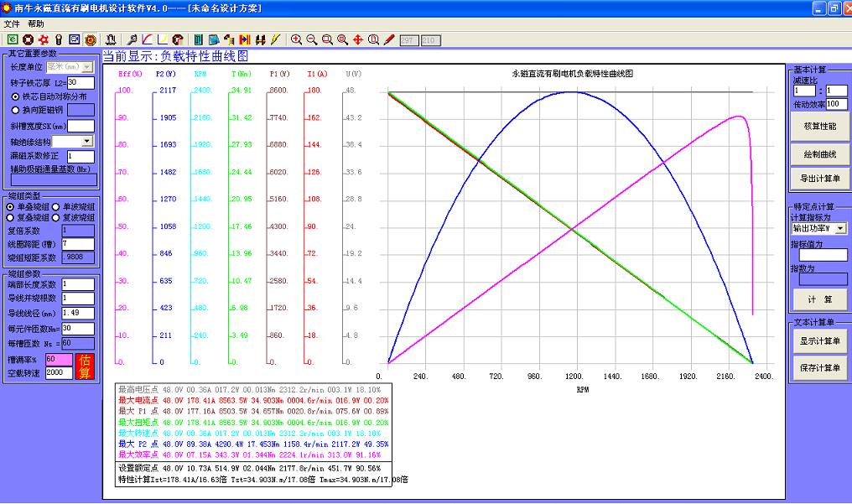Click the 导线并绕根数 input field
The height and width of the screenshot is (504, 852).
point(78,299)
